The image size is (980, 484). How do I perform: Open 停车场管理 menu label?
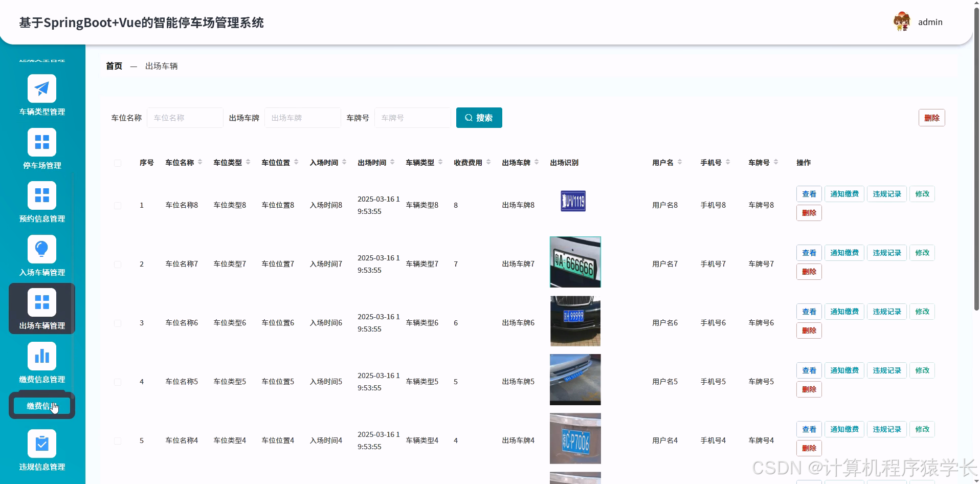click(x=42, y=165)
